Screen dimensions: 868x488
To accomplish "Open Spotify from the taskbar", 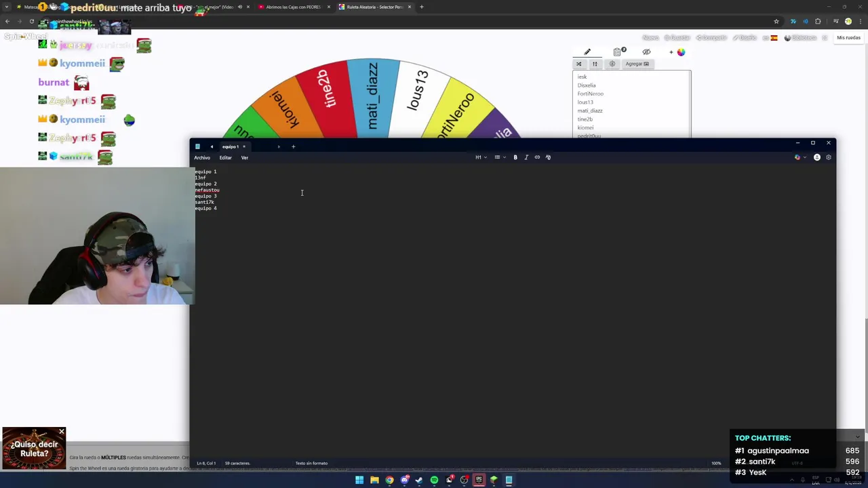I will coord(434,480).
